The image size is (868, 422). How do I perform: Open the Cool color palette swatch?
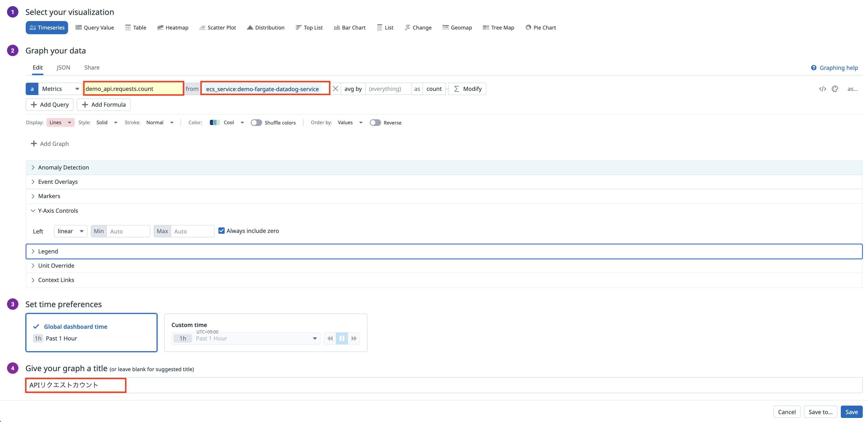pos(215,123)
